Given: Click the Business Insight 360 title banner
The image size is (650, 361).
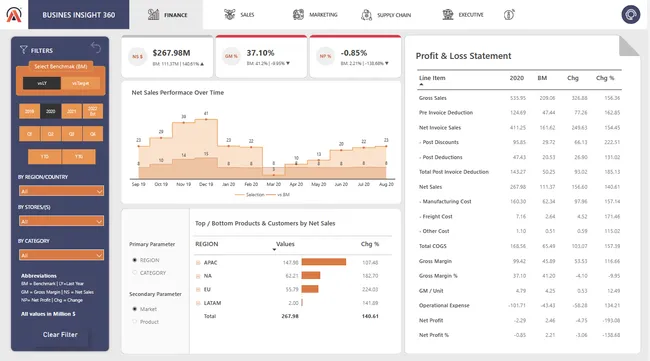Looking at the screenshot, I should point(78,15).
